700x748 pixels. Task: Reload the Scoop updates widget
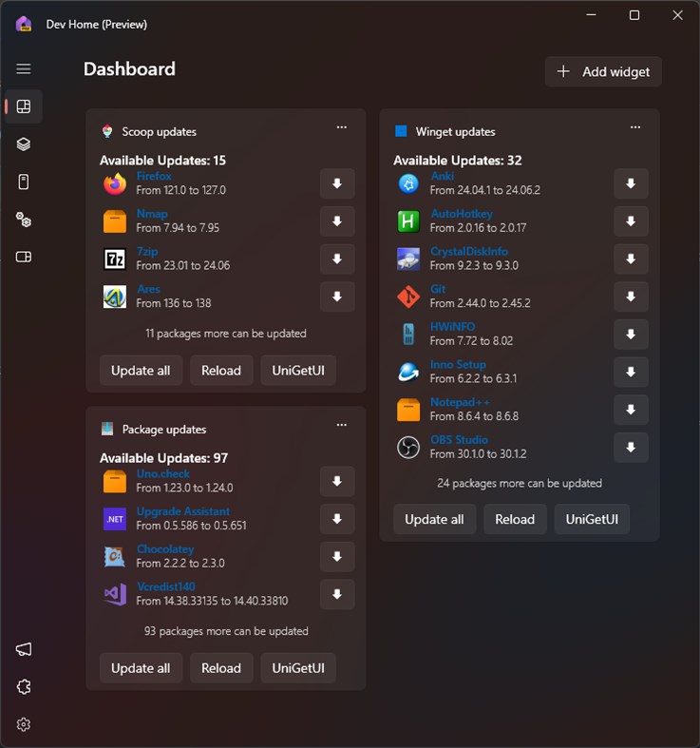pos(221,370)
